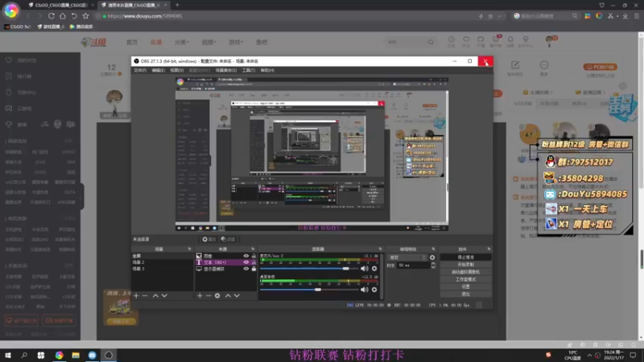This screenshot has height=362, width=644.
Task: Toggle the lock on the 显示器捕获 source
Action: click(254, 269)
